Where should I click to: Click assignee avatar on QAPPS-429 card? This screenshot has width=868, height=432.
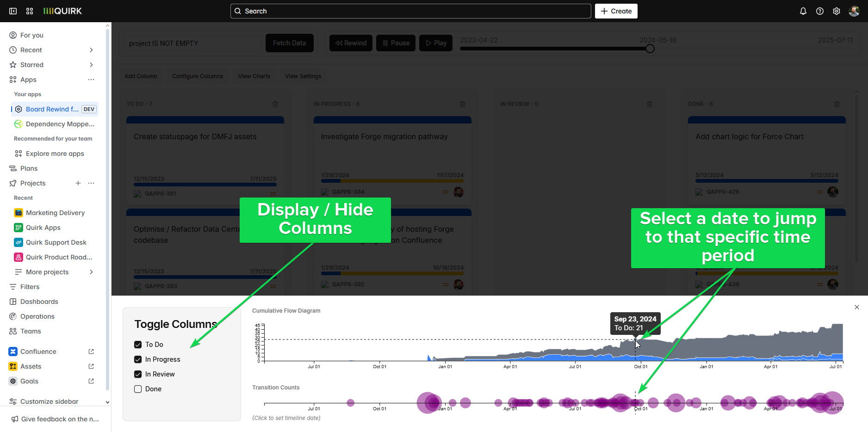(x=833, y=192)
